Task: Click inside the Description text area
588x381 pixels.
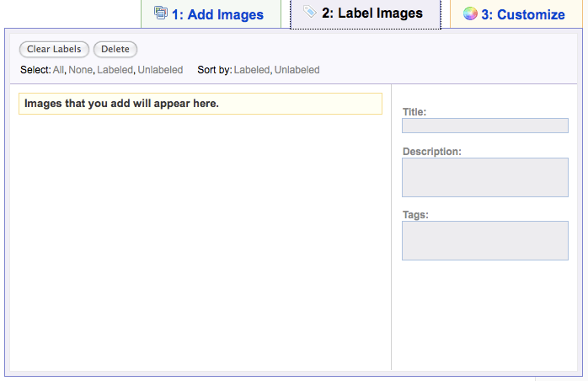Action: coord(484,177)
